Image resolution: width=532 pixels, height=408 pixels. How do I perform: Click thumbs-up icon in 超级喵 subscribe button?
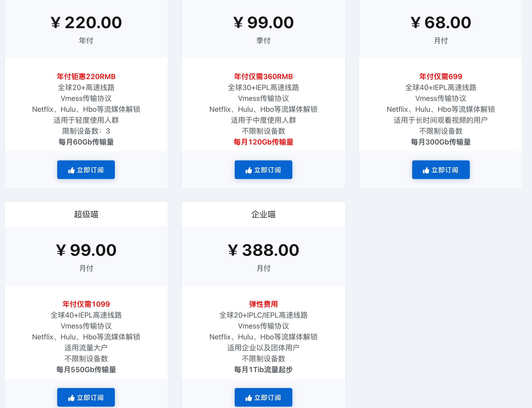[x=71, y=398]
